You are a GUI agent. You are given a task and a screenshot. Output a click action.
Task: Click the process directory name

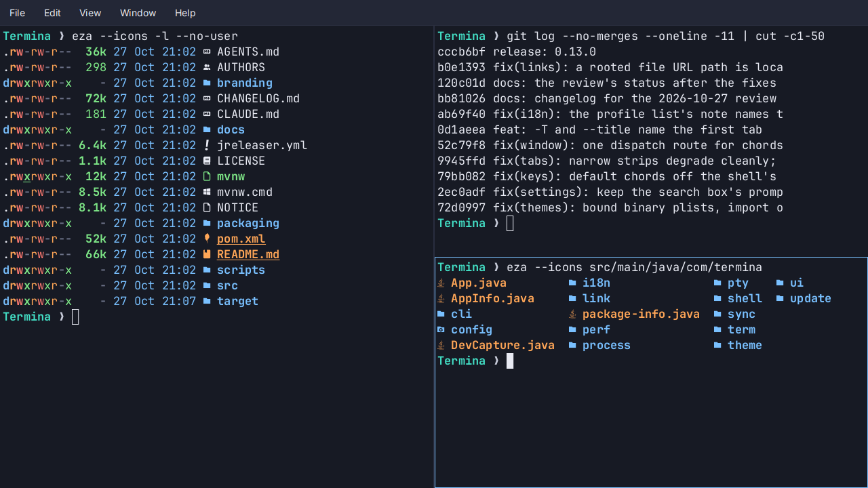(x=606, y=345)
